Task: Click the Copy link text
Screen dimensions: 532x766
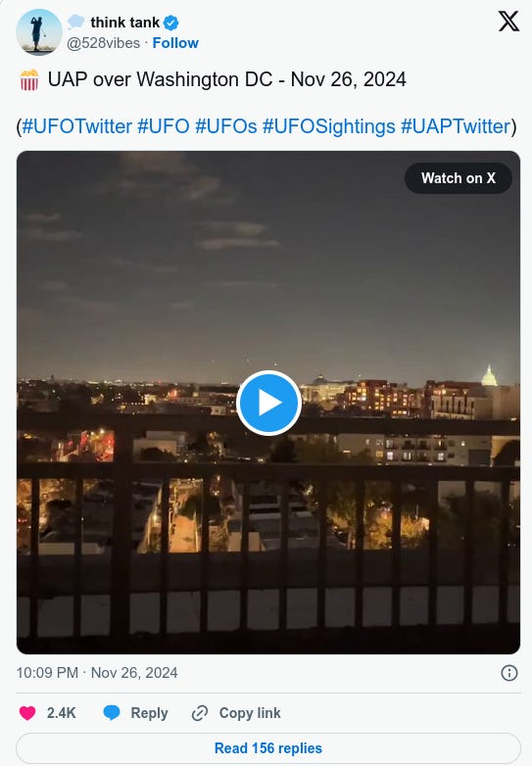Action: click(250, 713)
